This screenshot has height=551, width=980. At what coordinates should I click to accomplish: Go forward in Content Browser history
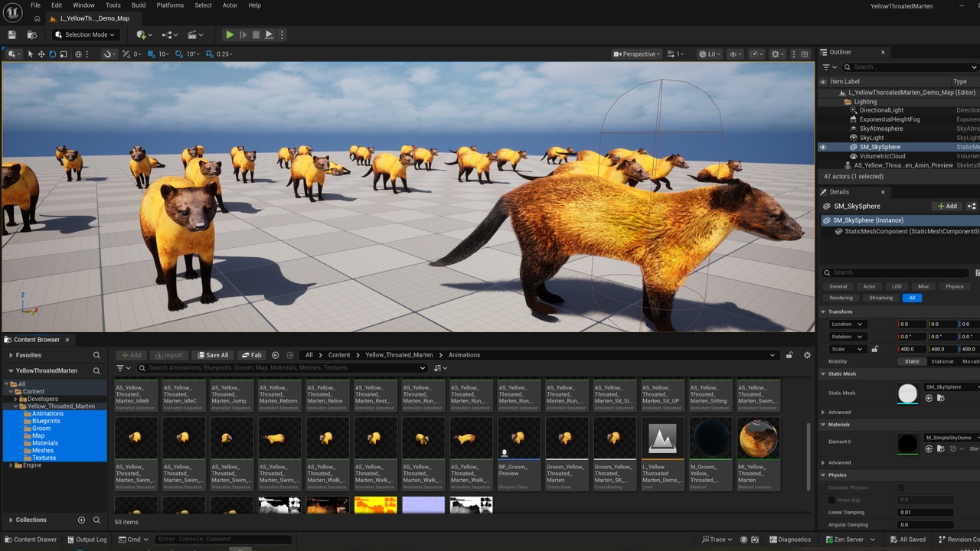tap(290, 355)
